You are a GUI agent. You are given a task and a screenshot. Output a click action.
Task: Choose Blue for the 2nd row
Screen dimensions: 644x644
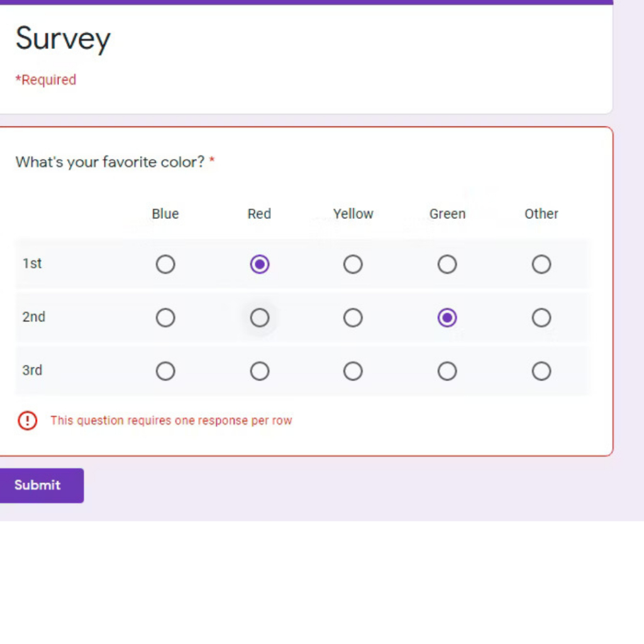click(165, 318)
